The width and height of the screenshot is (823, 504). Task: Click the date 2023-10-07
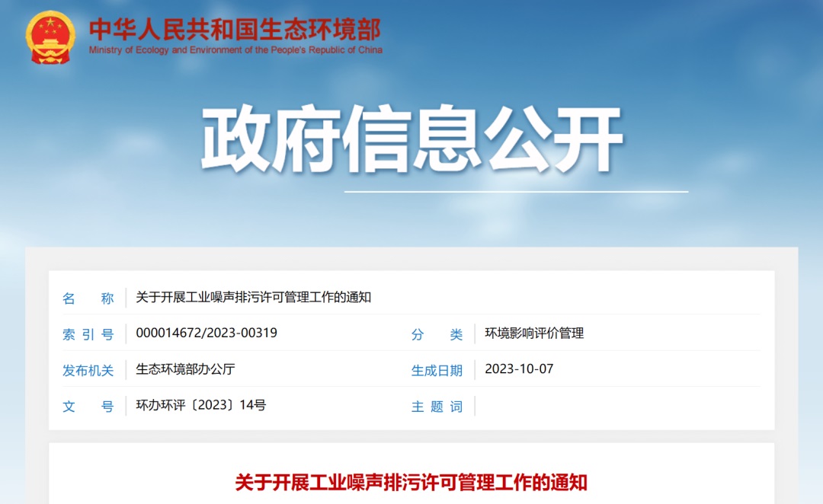(519, 369)
